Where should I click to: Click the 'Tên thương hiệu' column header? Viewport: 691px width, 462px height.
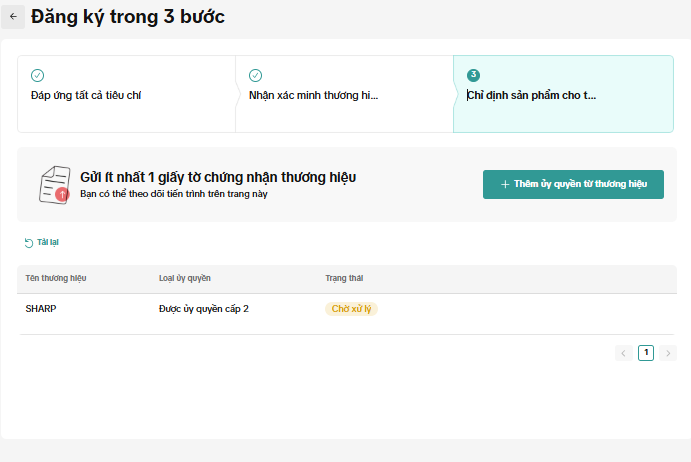click(x=56, y=278)
